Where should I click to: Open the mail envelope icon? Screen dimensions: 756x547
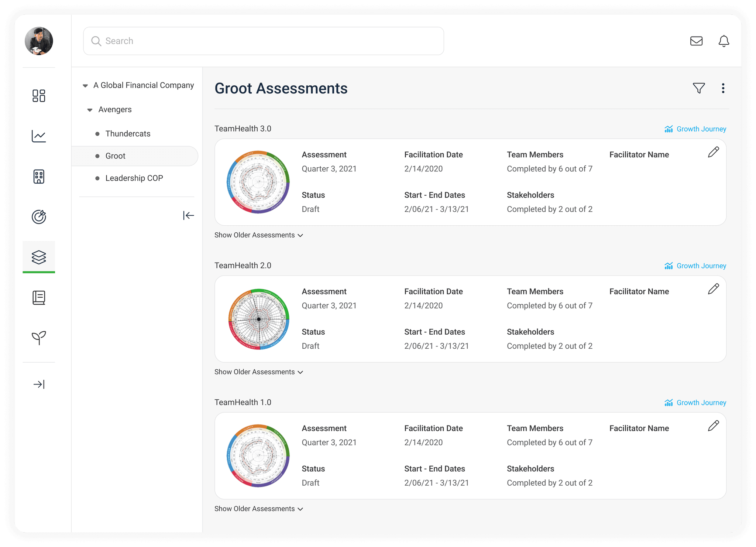pyautogui.click(x=696, y=41)
